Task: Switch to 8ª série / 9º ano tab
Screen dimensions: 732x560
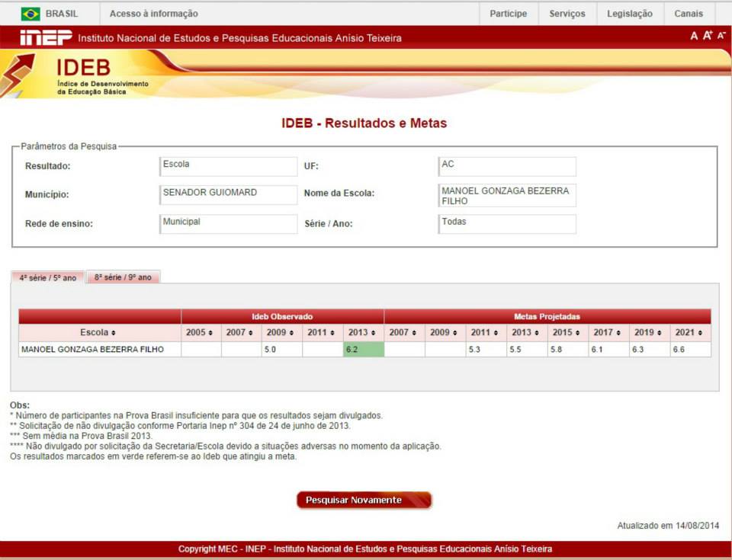Action: [x=124, y=277]
